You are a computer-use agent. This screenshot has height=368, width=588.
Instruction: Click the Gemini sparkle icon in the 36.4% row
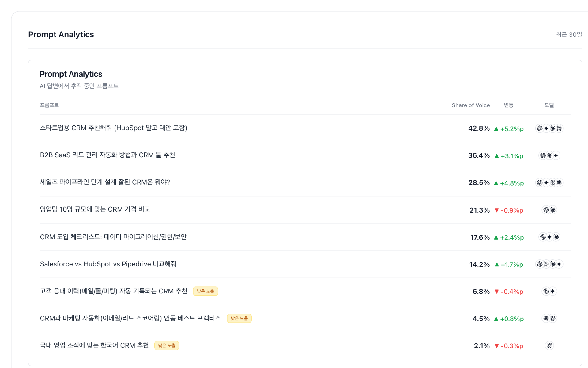tap(556, 155)
